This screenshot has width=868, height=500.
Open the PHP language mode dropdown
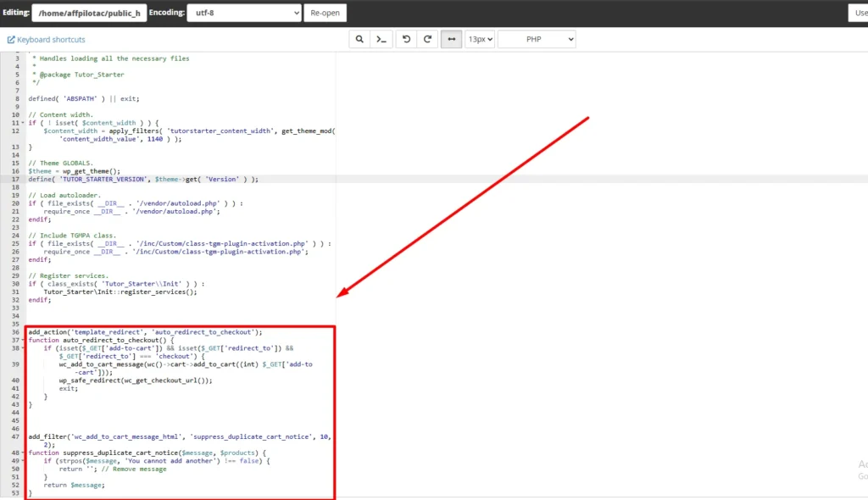(x=537, y=39)
